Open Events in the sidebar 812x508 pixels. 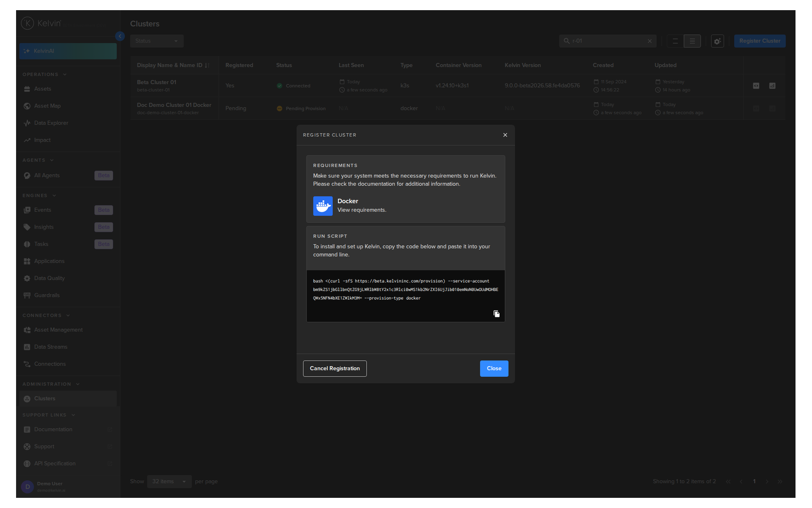[x=68, y=210]
